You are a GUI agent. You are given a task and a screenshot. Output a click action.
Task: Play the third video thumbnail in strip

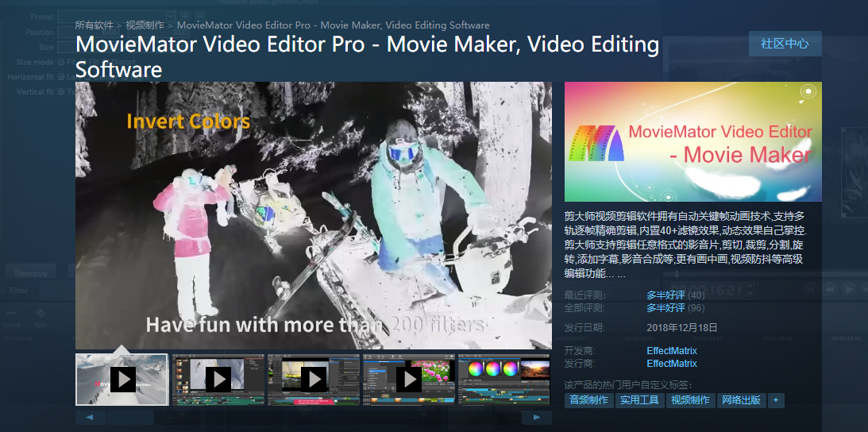313,380
